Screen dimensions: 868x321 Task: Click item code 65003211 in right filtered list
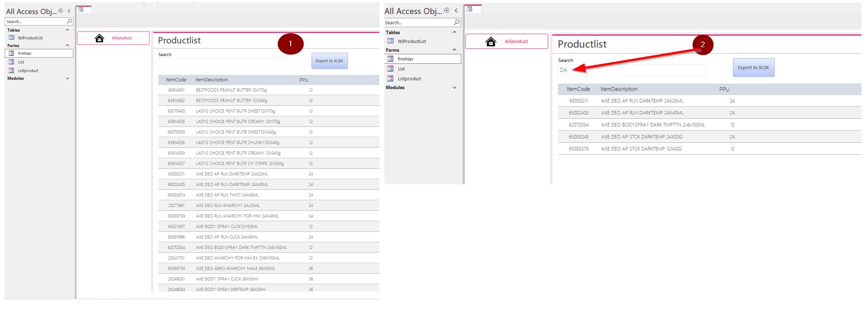click(x=578, y=101)
